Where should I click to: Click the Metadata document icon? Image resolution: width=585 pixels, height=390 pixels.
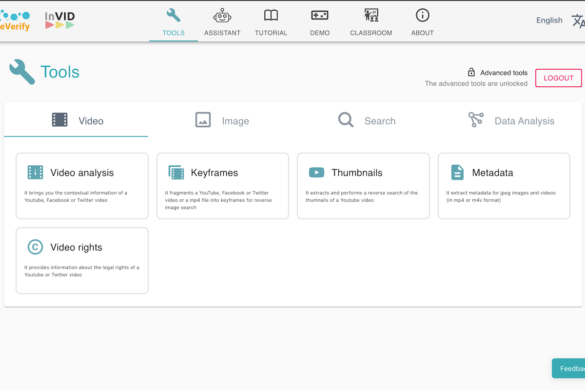[x=457, y=172]
